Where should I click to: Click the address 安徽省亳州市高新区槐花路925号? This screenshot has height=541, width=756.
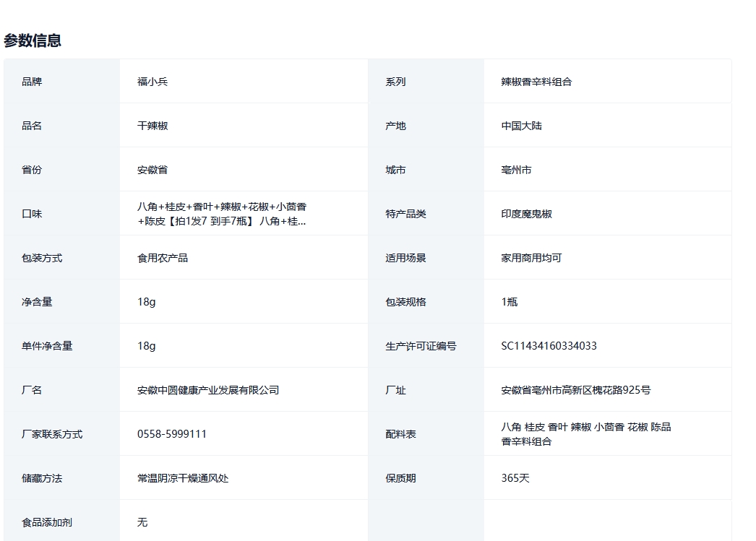576,390
